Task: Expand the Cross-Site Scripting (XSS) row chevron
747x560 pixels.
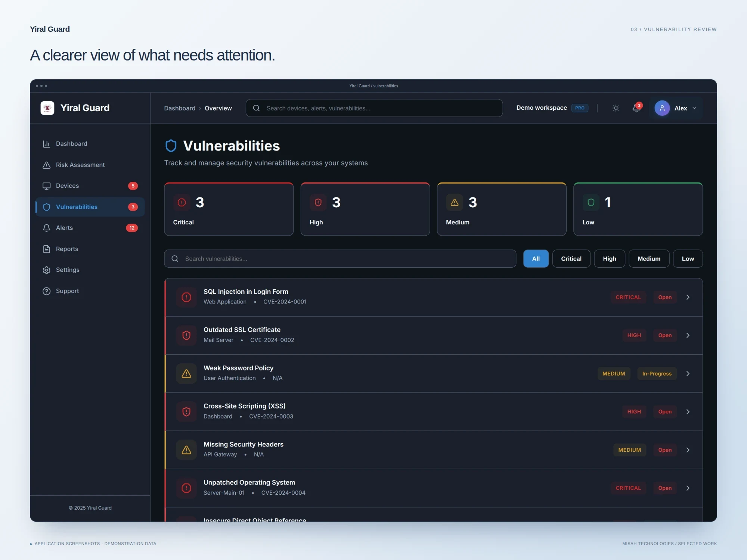Action: pos(688,412)
